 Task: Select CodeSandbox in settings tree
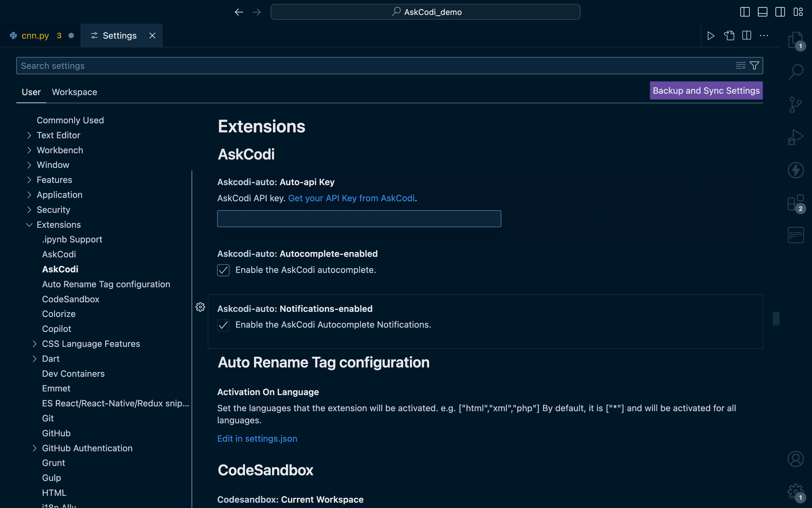point(70,299)
